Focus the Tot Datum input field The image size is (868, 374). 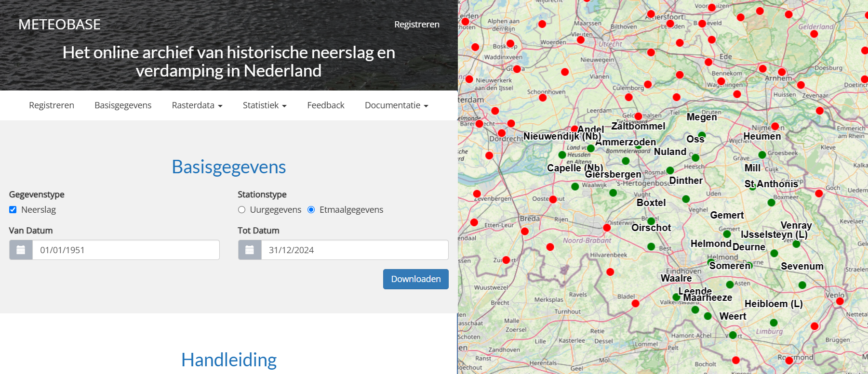tap(354, 250)
